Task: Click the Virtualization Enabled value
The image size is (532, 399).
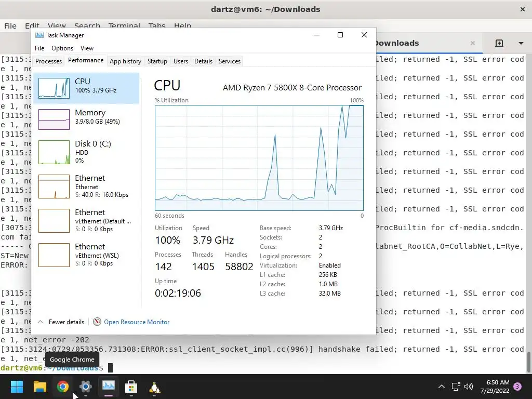Action: tap(330, 265)
